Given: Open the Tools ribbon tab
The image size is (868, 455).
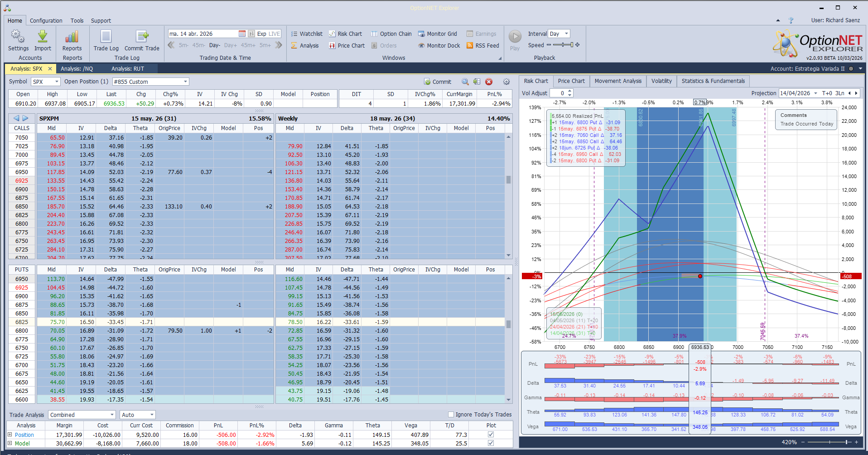Looking at the screenshot, I should click(77, 20).
